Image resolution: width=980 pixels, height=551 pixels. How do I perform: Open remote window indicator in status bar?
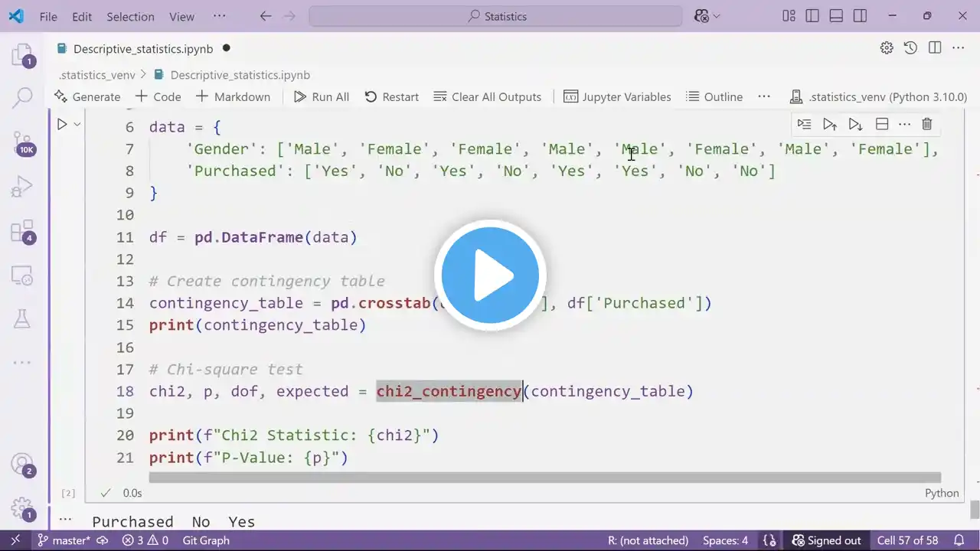pos(15,540)
